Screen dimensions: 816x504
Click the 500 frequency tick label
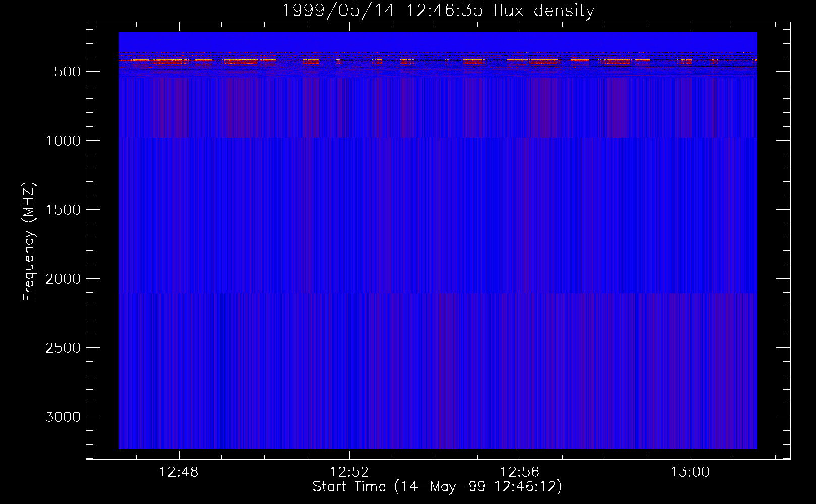pyautogui.click(x=68, y=72)
